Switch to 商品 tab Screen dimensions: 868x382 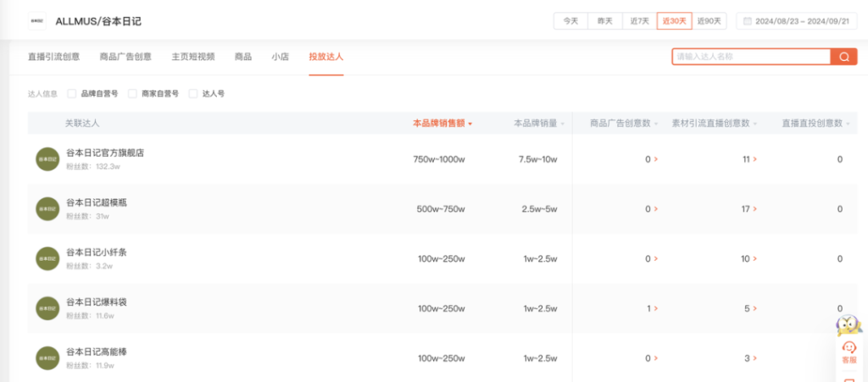[x=243, y=57]
